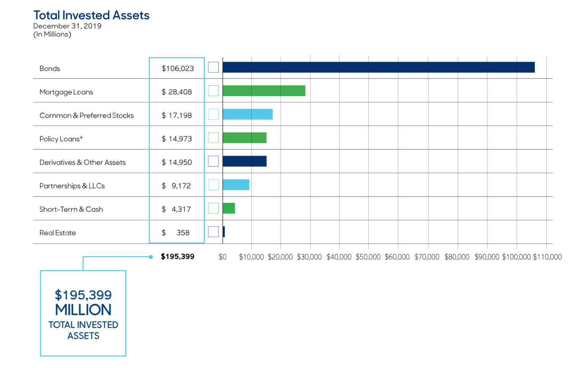
Task: Click the $195,399 total value label
Action: 177,257
